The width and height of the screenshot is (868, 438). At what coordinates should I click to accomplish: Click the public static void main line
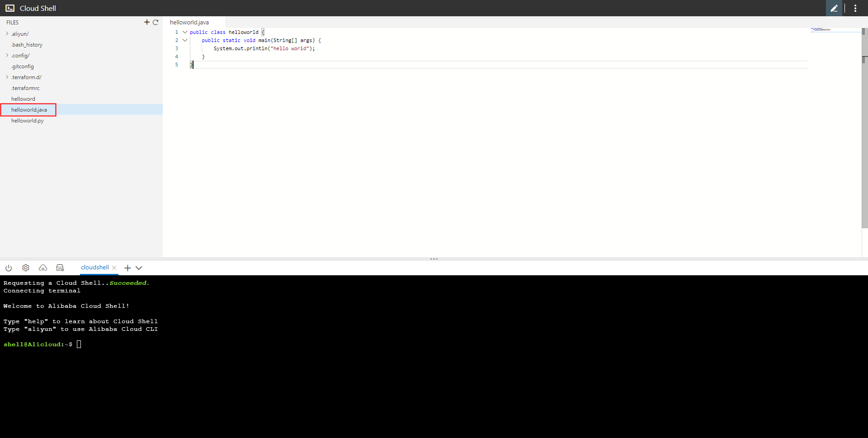click(261, 40)
